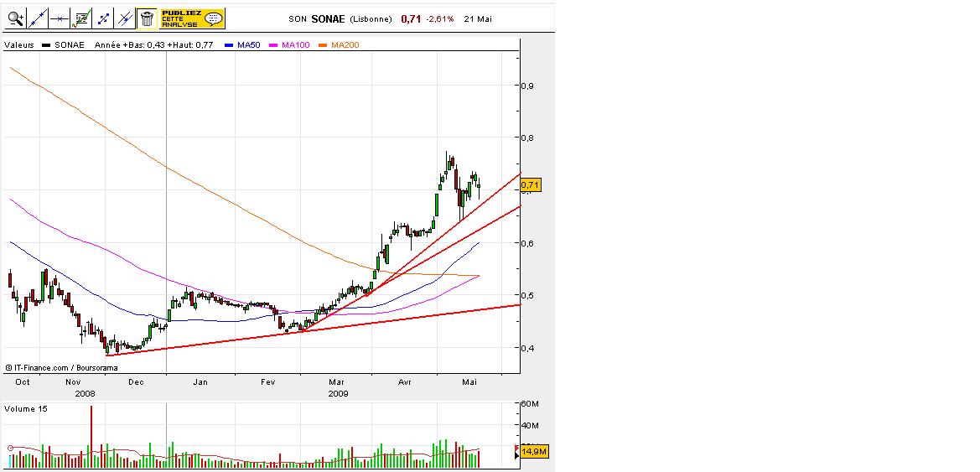Click the (Lisbonne) market label
Screen dimensions: 980x472
pyautogui.click(x=371, y=18)
